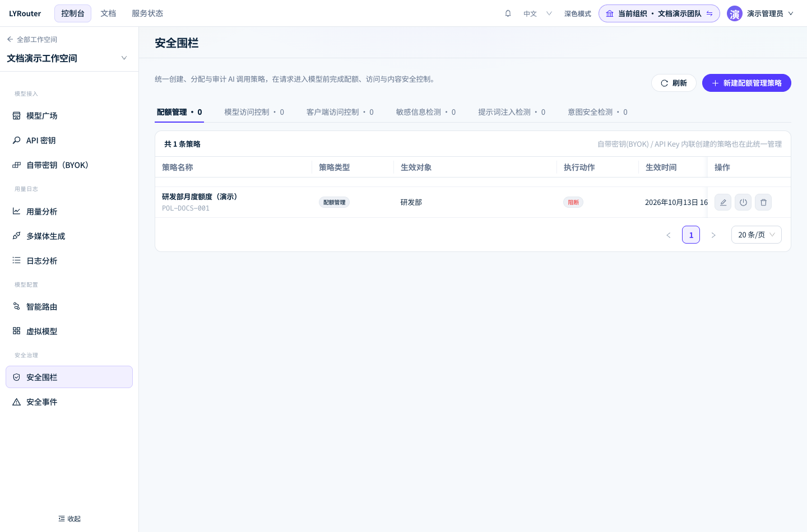The image size is (807, 532).
Task: Go back to 全部工作空间
Action: tap(32, 39)
